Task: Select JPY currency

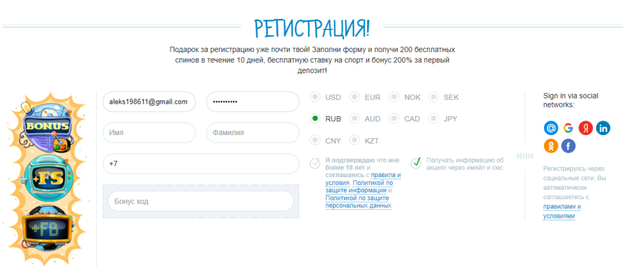Action: [x=433, y=119]
